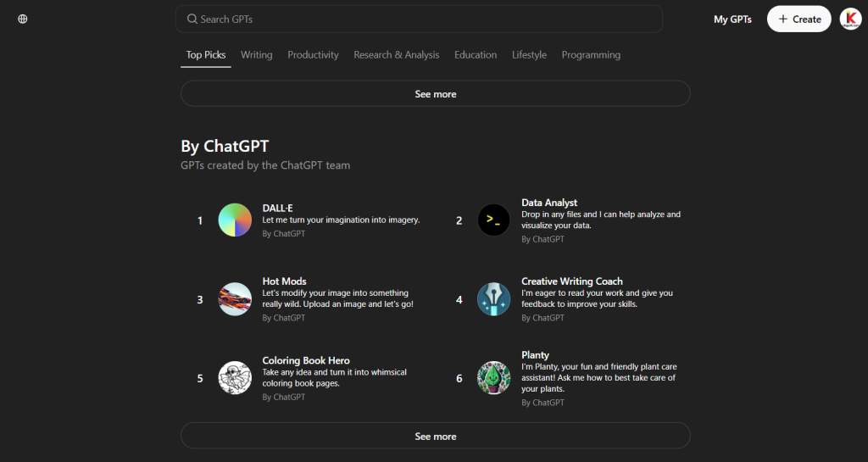
Task: Click the By ChatGPT section heading
Action: [x=225, y=146]
